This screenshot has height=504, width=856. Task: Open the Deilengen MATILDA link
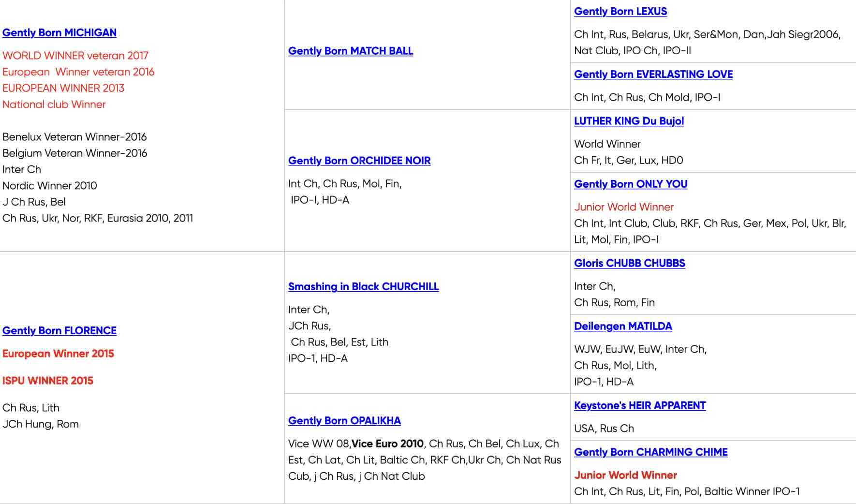click(x=623, y=326)
